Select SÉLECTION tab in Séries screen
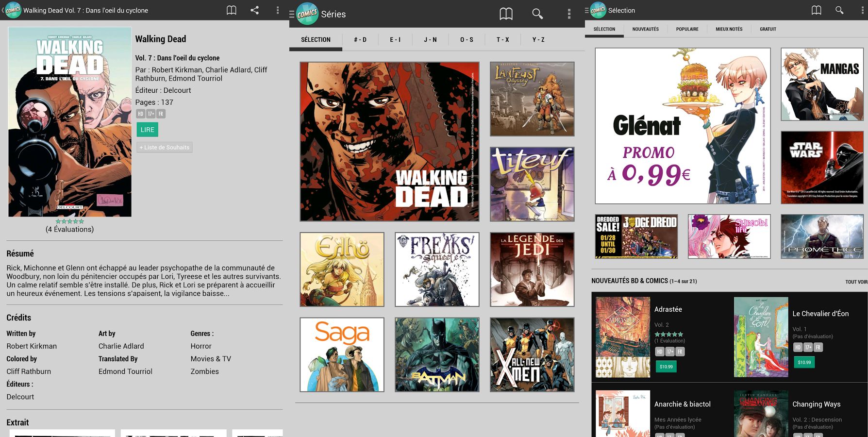The image size is (868, 437). point(316,40)
